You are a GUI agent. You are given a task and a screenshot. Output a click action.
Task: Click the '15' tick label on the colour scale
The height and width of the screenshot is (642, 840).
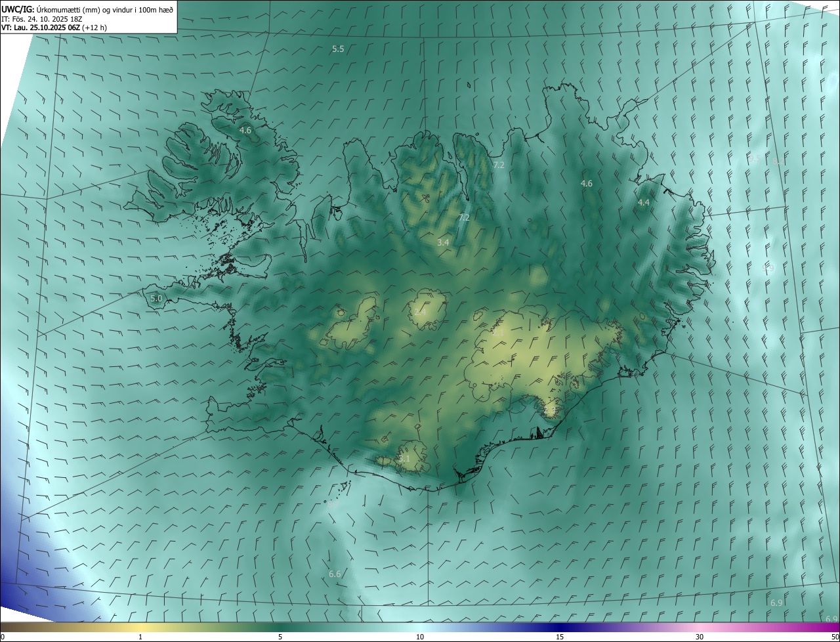(560, 637)
